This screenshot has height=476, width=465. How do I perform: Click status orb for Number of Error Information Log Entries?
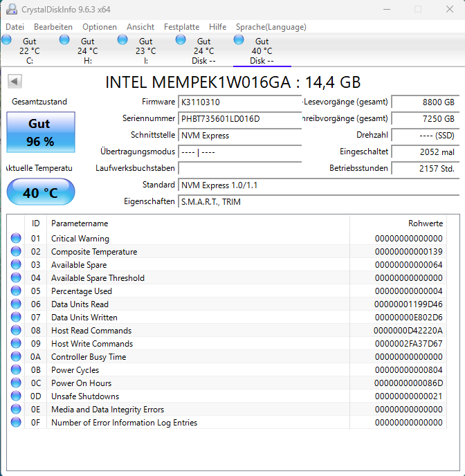point(16,422)
